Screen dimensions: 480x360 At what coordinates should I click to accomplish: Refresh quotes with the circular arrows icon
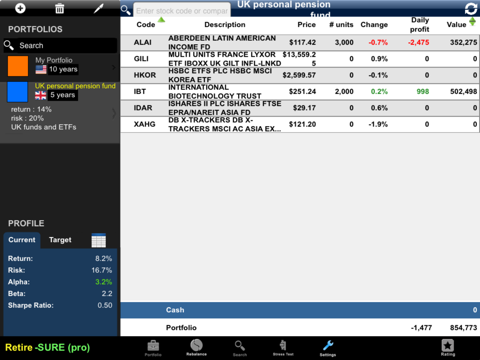(x=471, y=9)
